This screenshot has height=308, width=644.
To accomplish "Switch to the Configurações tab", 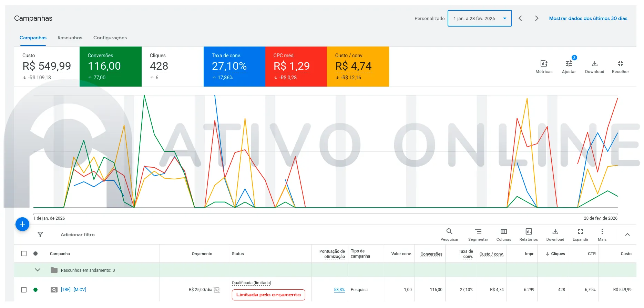I will [x=110, y=38].
